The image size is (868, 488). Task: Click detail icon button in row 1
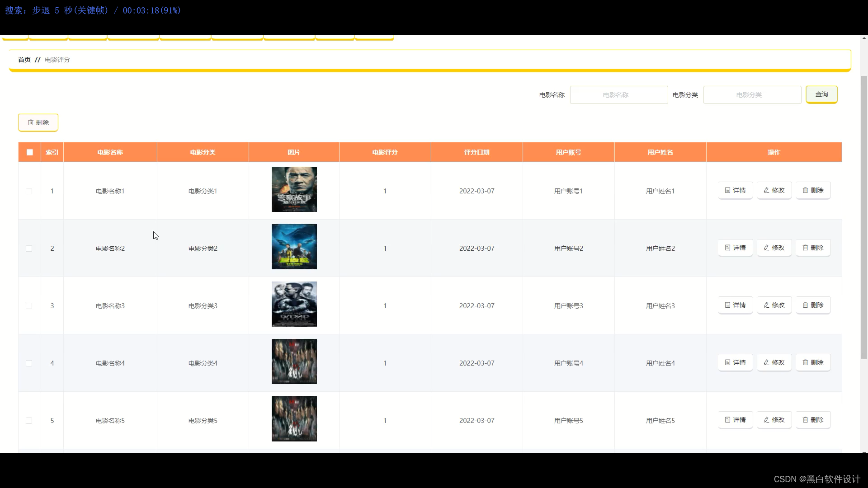pos(735,190)
